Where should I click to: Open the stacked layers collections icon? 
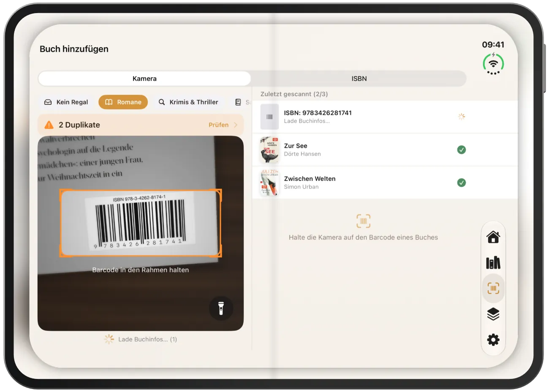tap(493, 314)
